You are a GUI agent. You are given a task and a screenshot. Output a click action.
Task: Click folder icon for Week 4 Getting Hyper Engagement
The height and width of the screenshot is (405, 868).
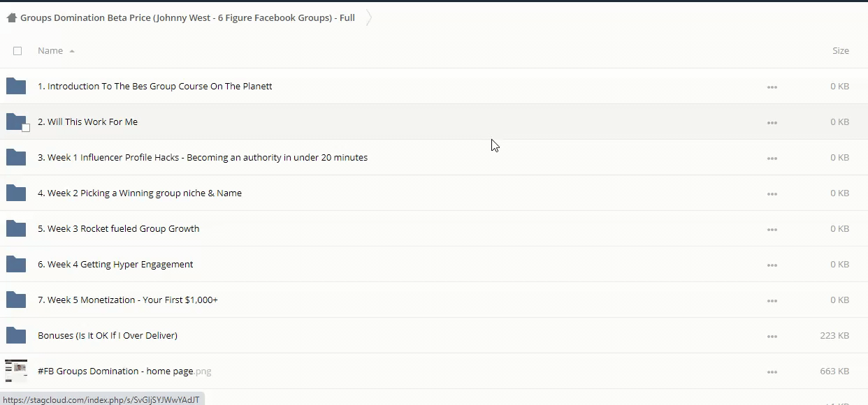16,265
